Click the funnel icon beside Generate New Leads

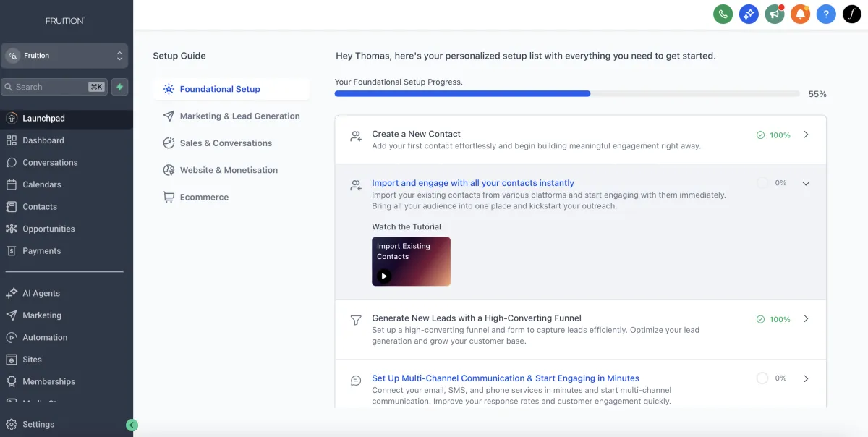(356, 320)
